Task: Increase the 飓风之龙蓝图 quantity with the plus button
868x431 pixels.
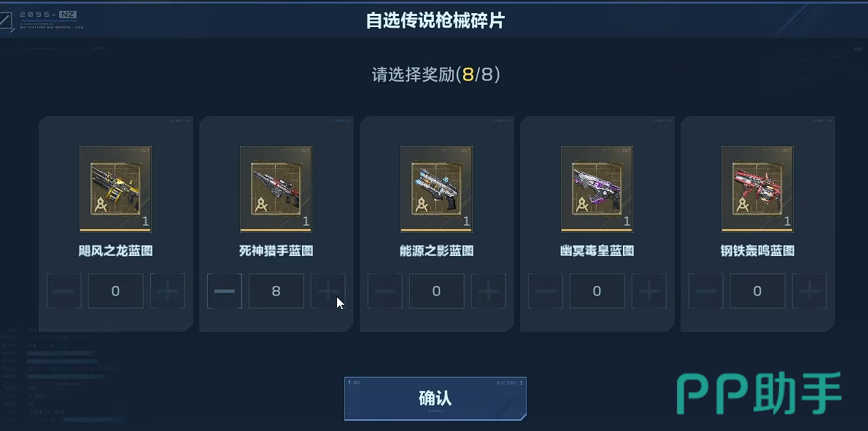Action: click(x=167, y=291)
